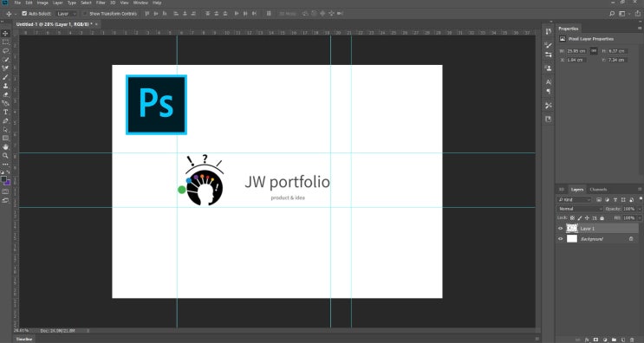Toggle the Auto-Select checkbox
This screenshot has width=644, height=343.
coord(24,14)
